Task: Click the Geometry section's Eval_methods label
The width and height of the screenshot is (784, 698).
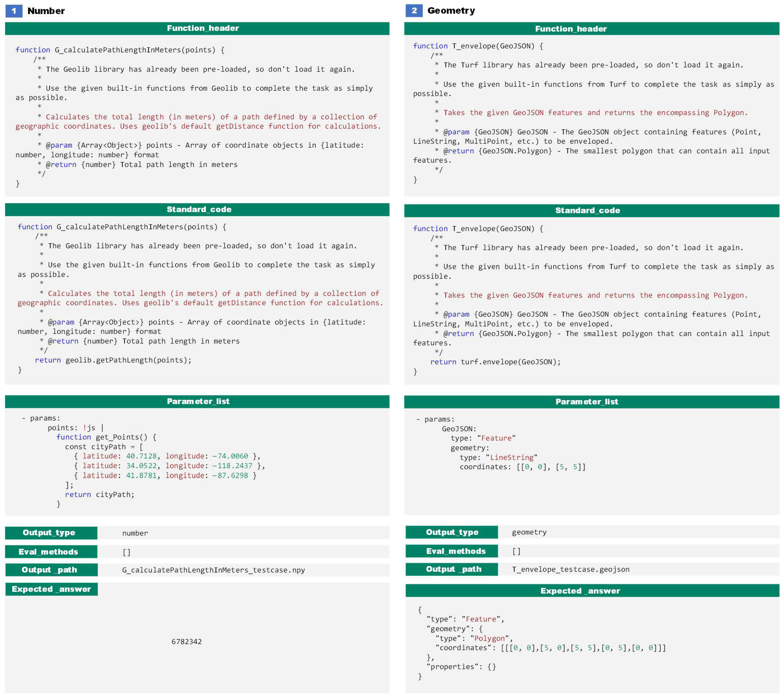Action: coord(451,551)
